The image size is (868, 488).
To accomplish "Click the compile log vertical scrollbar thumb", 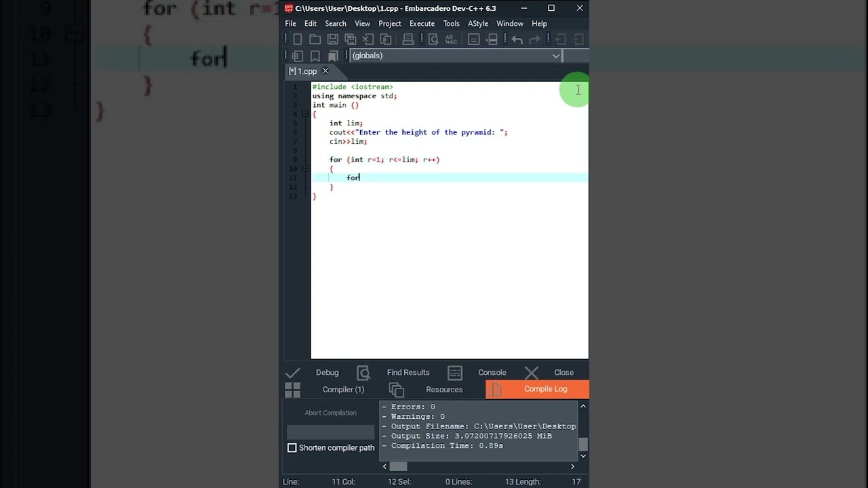I will click(583, 445).
